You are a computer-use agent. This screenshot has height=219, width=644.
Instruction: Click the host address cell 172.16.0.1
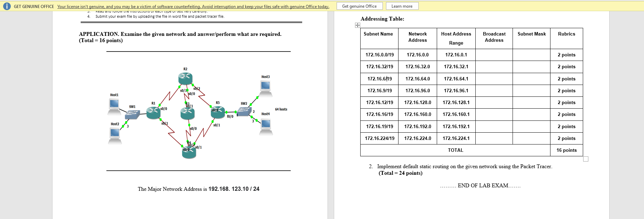456,55
